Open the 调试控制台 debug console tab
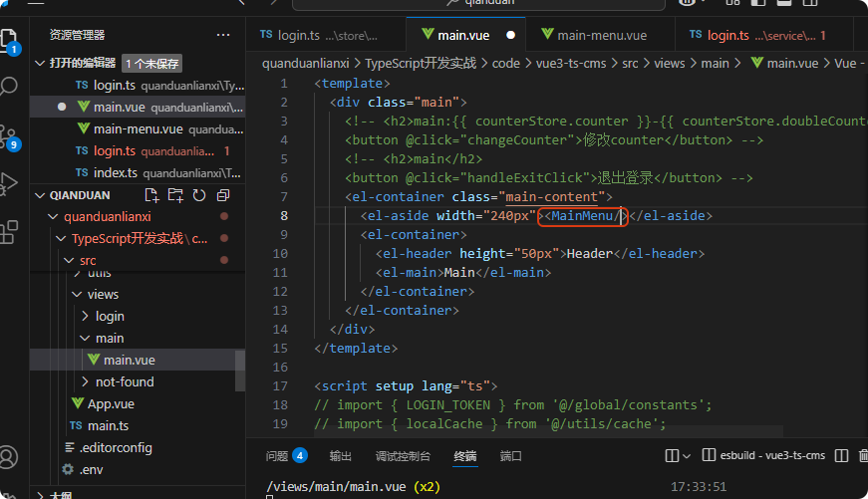The image size is (868, 499). pos(403,456)
